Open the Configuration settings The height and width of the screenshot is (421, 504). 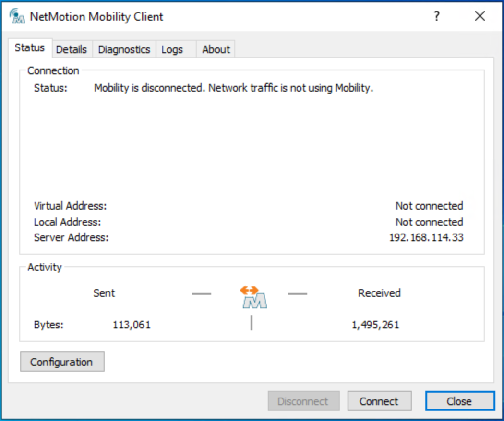pos(62,362)
